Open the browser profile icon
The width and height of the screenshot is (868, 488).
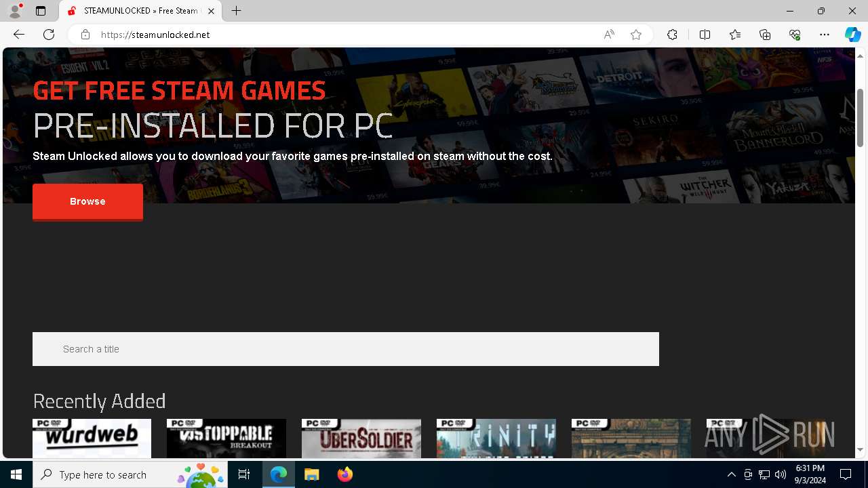pos(15,11)
